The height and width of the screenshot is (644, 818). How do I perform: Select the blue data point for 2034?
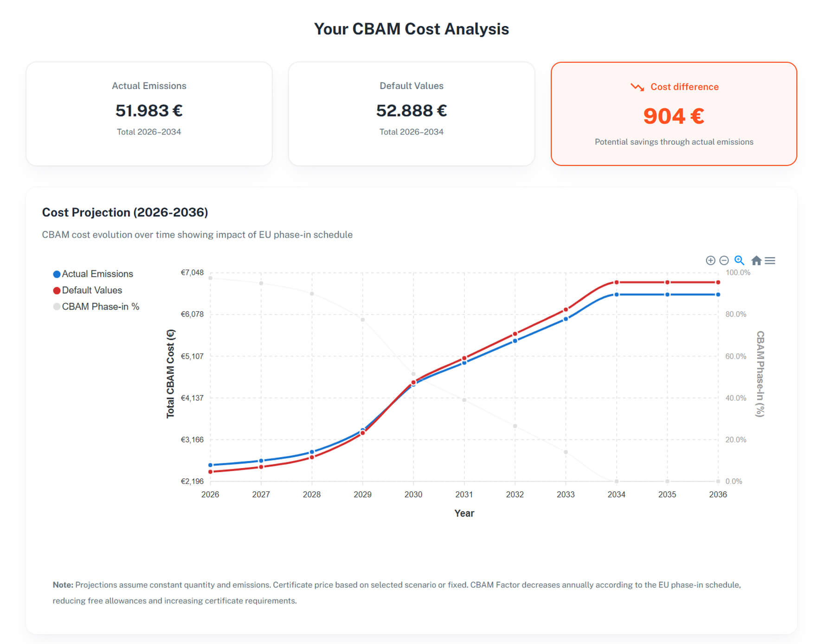pos(616,295)
